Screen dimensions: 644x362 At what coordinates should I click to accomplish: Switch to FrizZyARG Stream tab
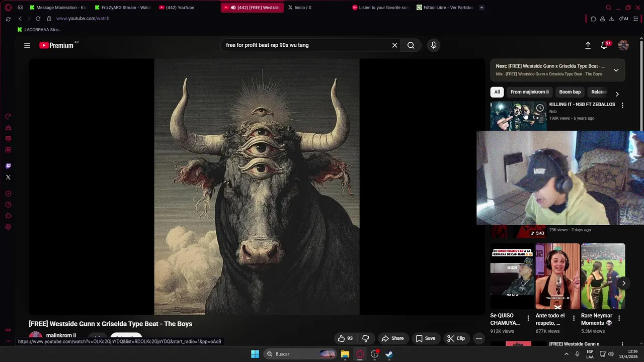(x=123, y=8)
